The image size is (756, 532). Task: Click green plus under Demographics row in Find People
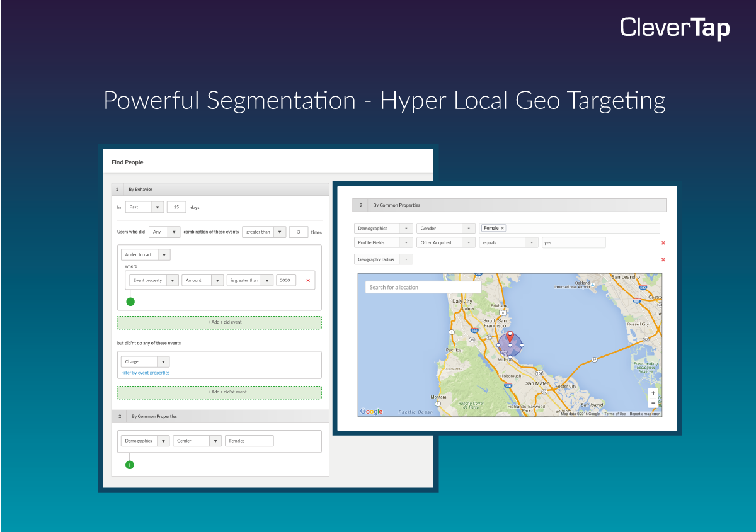[x=130, y=465]
